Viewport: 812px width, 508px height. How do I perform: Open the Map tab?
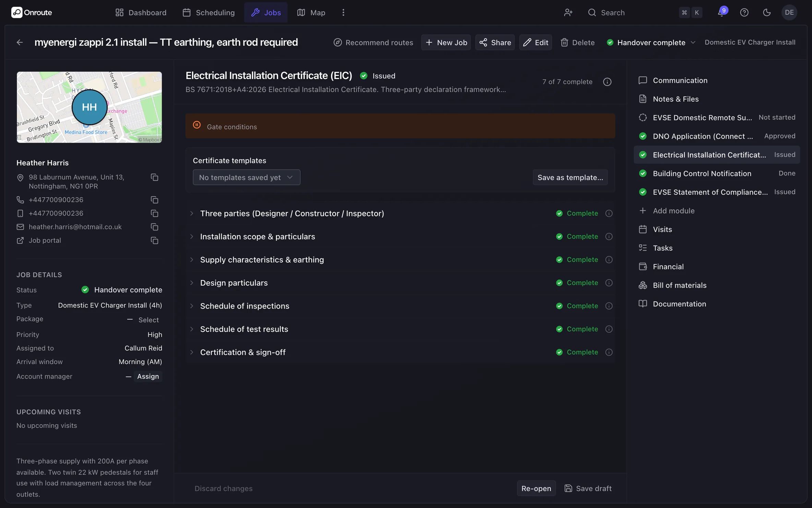coord(311,13)
